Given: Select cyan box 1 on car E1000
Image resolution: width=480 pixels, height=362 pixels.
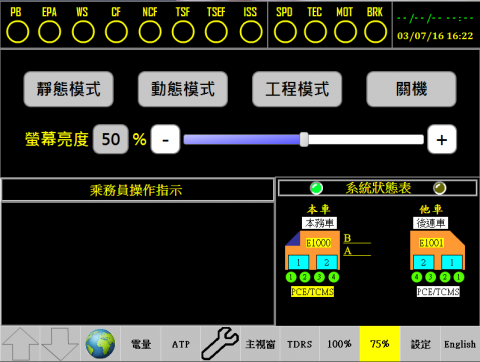Looking at the screenshot, I should tap(298, 262).
